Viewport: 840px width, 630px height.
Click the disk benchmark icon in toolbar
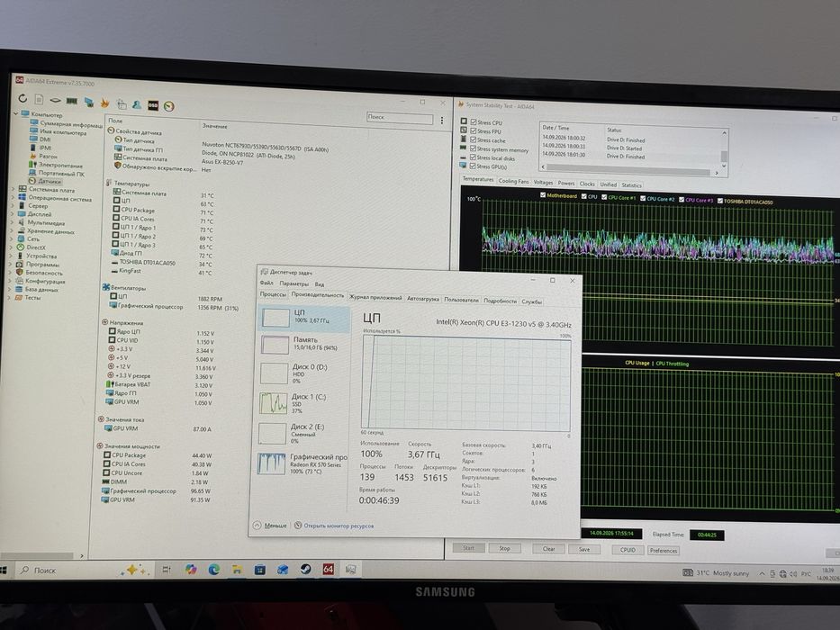tap(55, 100)
